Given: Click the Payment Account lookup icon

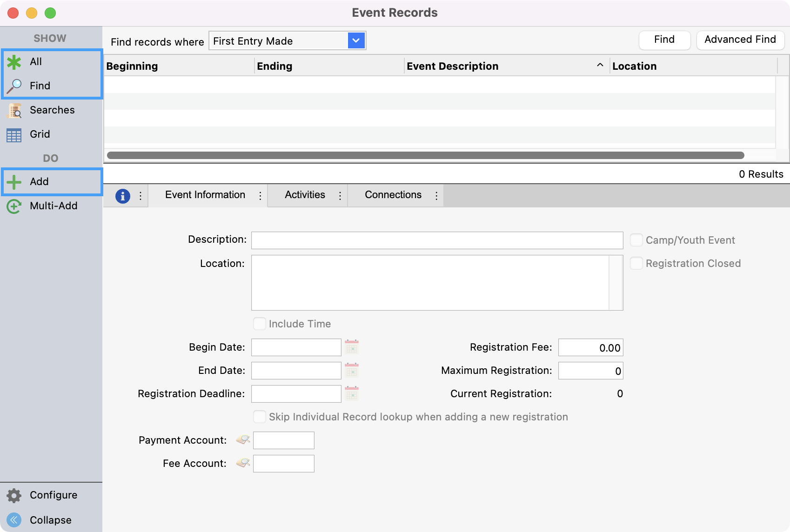Looking at the screenshot, I should coord(243,439).
